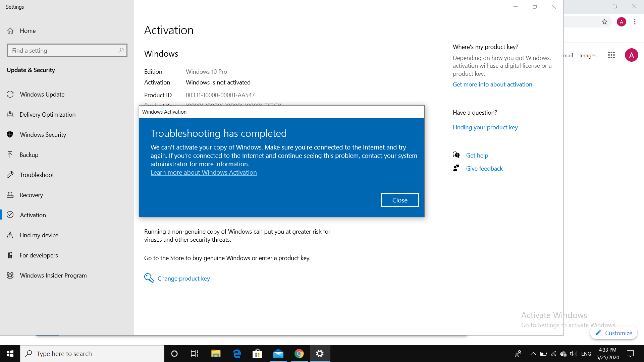The height and width of the screenshot is (362, 644).
Task: Open Learn more about Windows Activation link
Action: click(x=204, y=172)
